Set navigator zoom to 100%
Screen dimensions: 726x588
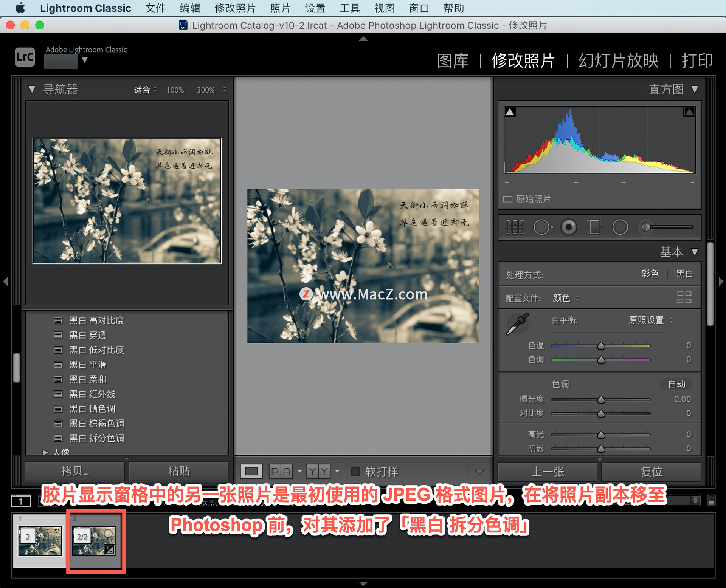(175, 90)
